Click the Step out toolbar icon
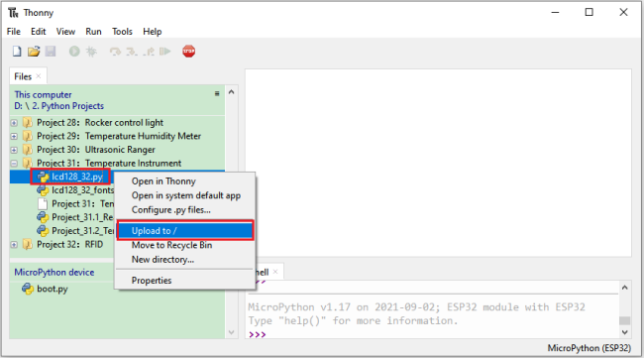Viewport: 644px width, 359px height. tap(149, 52)
